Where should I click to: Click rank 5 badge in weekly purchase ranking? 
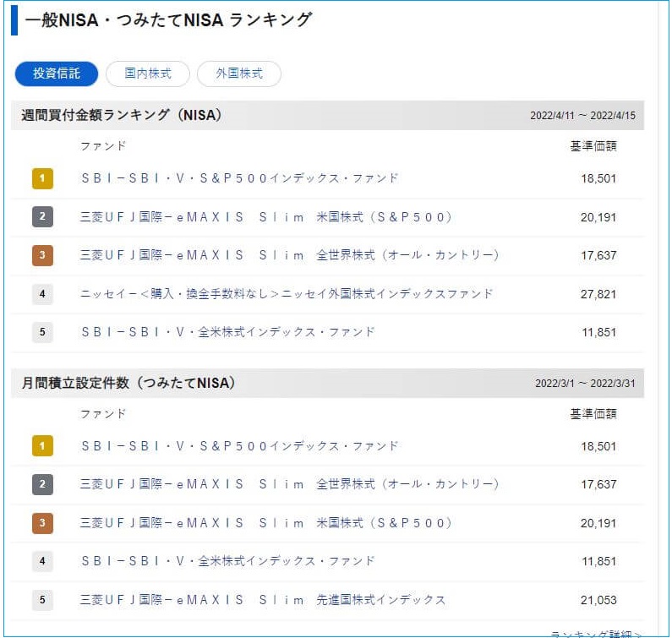pyautogui.click(x=42, y=332)
